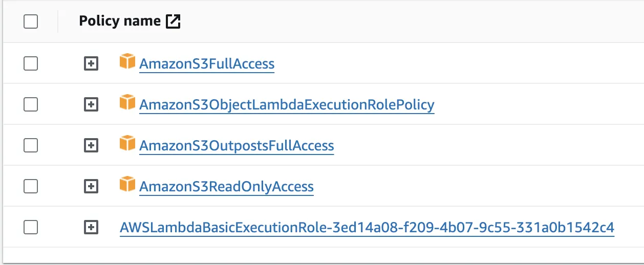This screenshot has height=265, width=644.
Task: Expand AmazonS3OutpostsFullAccess with plus icon
Action: click(x=91, y=145)
